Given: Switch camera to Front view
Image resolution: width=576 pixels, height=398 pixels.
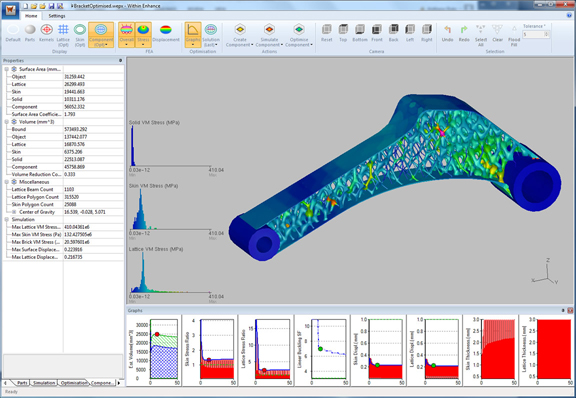Looking at the screenshot, I should coord(377,33).
